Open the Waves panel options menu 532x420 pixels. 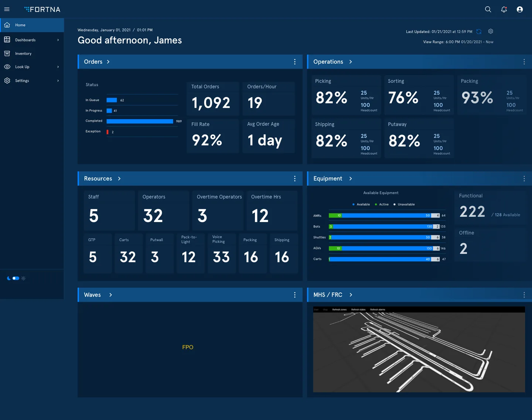point(294,295)
